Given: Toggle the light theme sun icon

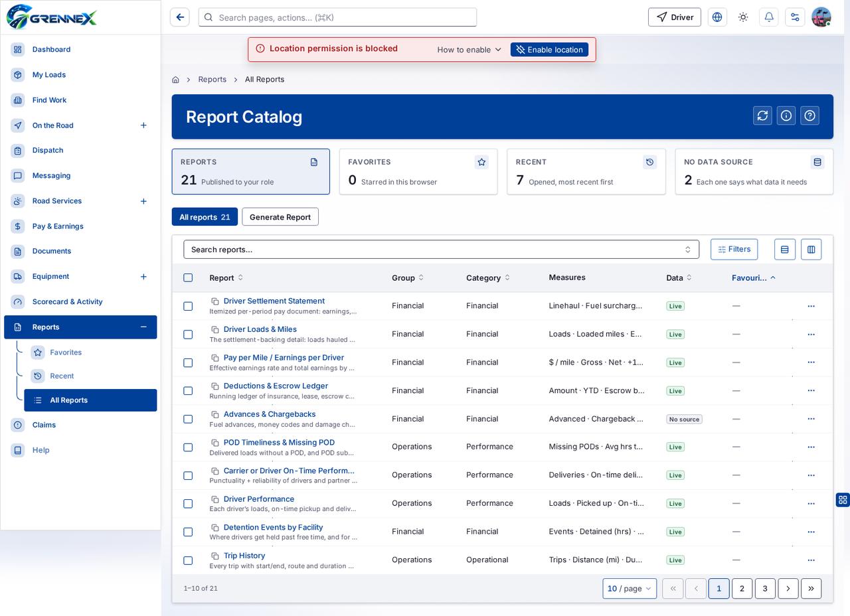Looking at the screenshot, I should coord(743,17).
